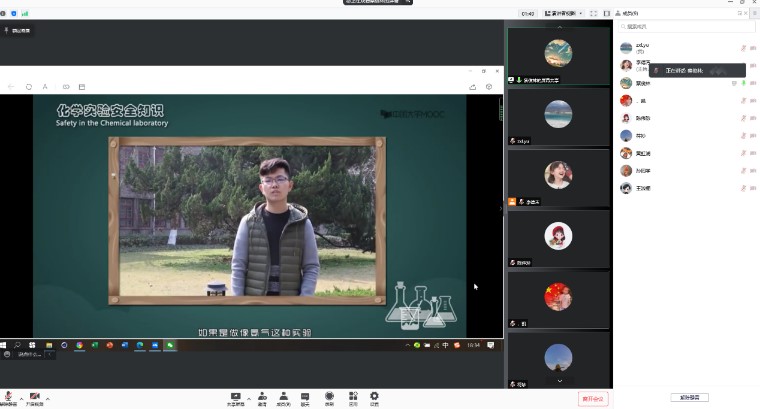
Task: Click the members icon in bottom toolbar
Action: coord(284,399)
